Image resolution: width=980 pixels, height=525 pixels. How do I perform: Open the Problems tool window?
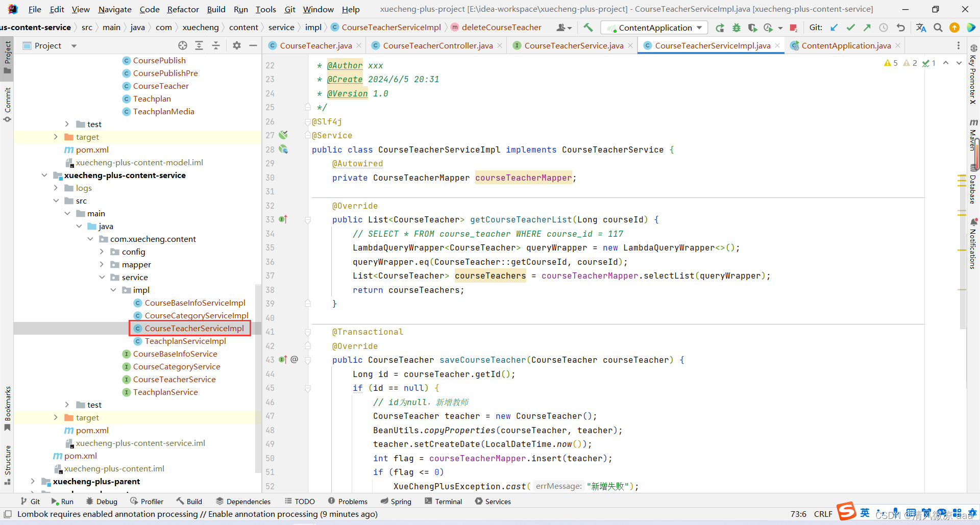(x=348, y=502)
